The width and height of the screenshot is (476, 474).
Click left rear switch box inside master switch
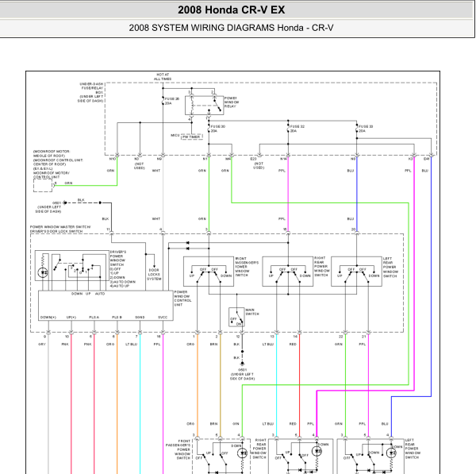[356, 272]
